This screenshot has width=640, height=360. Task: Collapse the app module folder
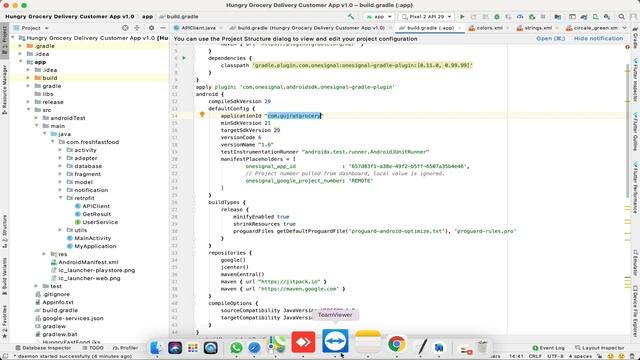click(20, 62)
